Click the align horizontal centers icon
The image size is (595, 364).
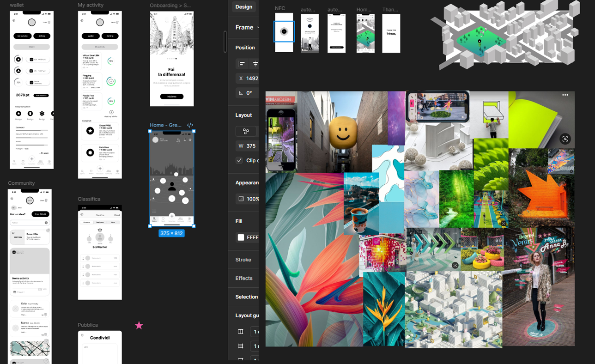click(255, 64)
